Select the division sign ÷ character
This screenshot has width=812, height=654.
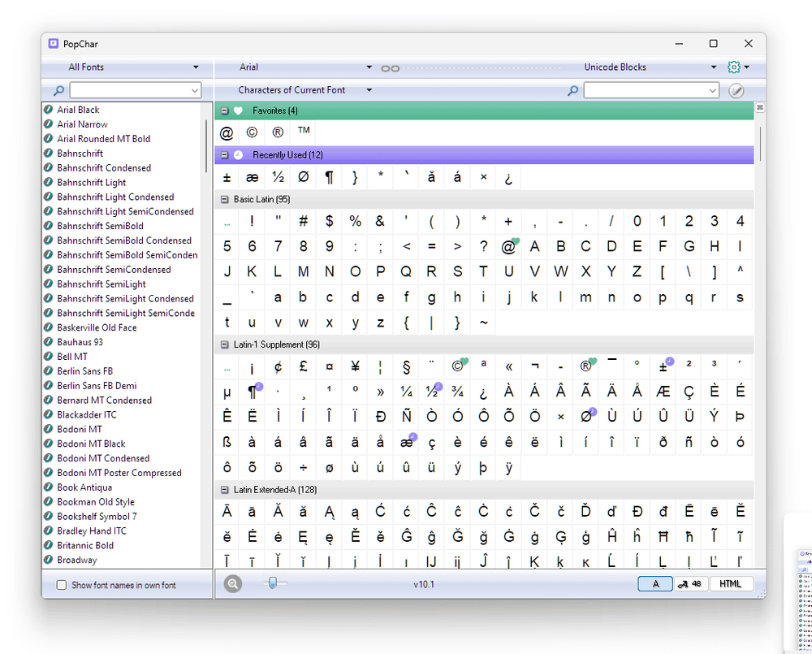point(304,467)
